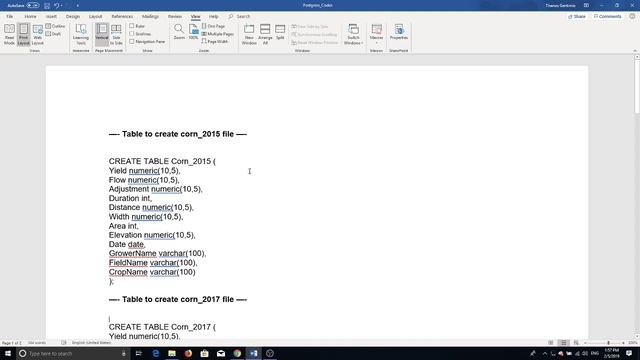Image resolution: width=640 pixels, height=360 pixels.
Task: Enable the Gridlines checkbox
Action: tap(140, 34)
